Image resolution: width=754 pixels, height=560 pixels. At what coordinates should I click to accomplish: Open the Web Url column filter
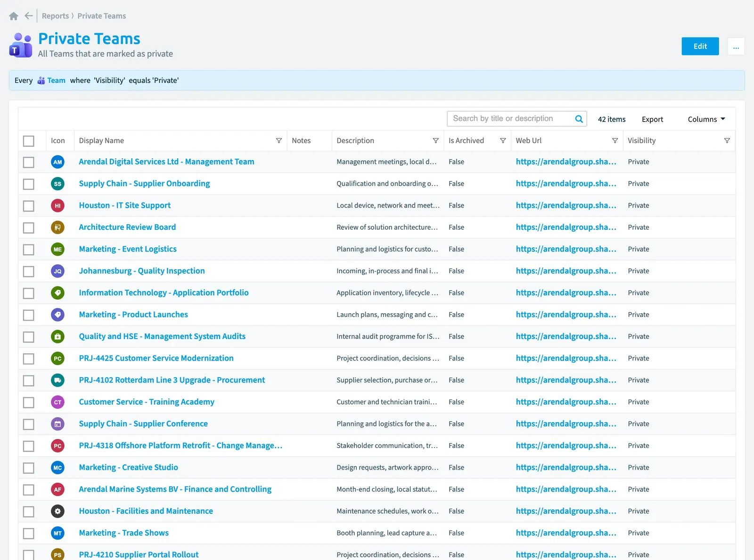[615, 141]
